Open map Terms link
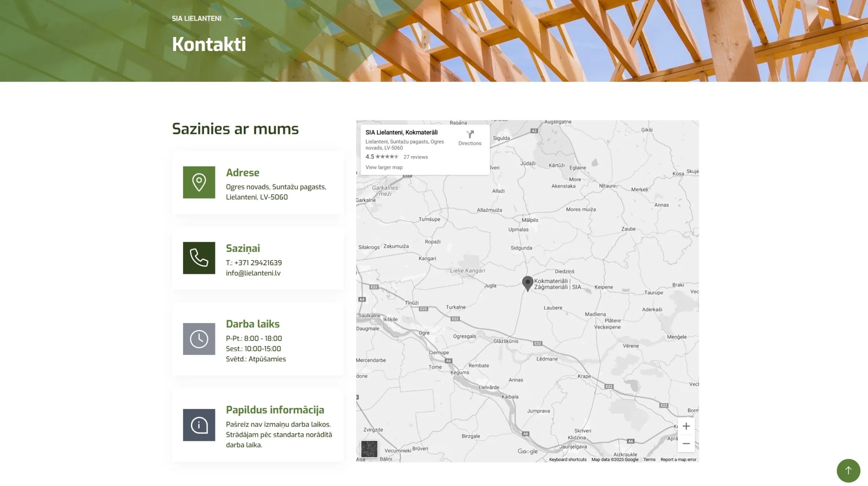This screenshot has width=868, height=486. [649, 460]
